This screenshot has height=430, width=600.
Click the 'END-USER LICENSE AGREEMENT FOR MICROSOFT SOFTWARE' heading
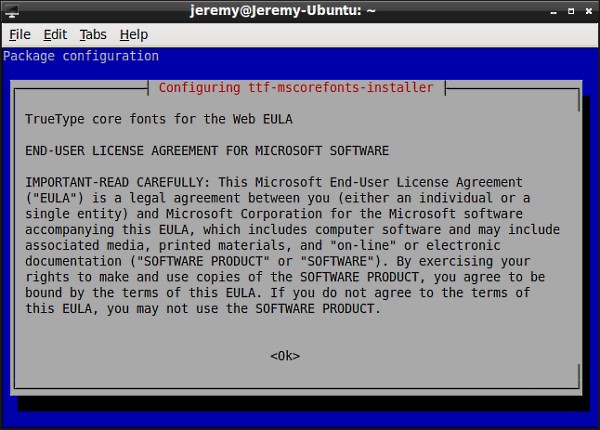pyautogui.click(x=207, y=151)
